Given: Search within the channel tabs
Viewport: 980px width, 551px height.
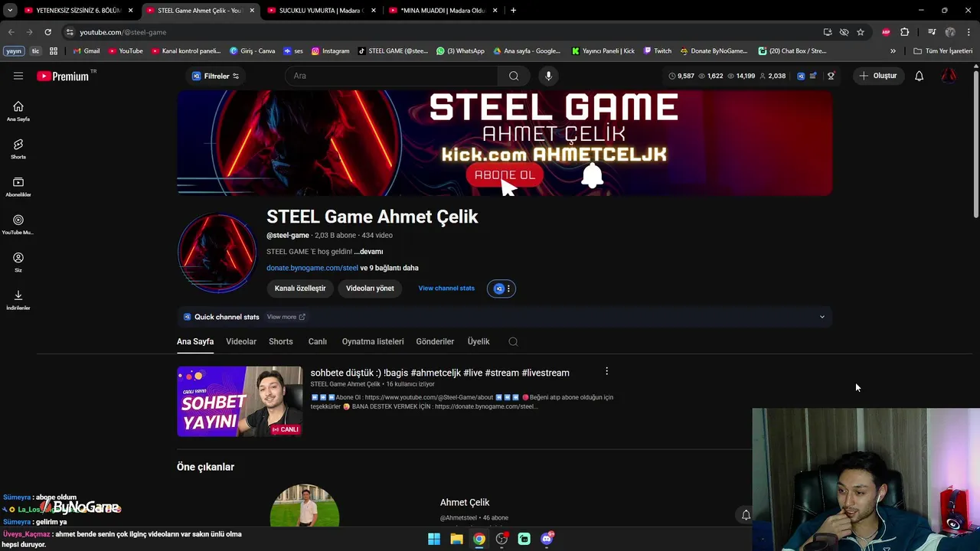Looking at the screenshot, I should [x=513, y=341].
